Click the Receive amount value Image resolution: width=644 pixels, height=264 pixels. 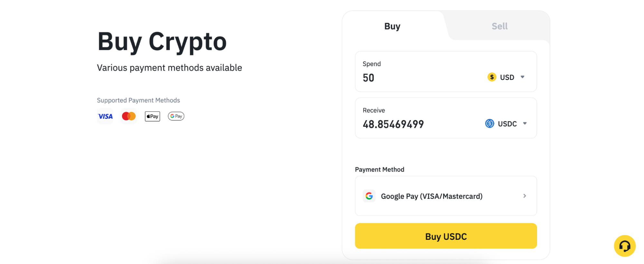[x=393, y=124]
